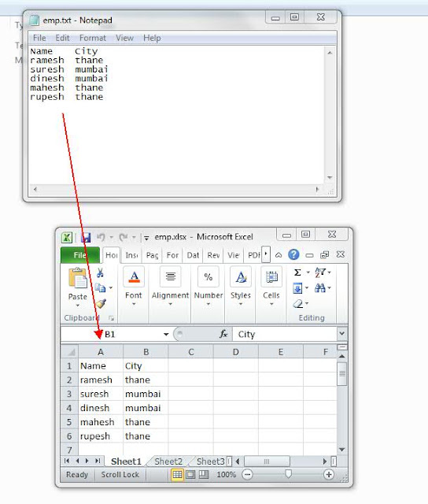Open the Customize Quick Access Toolbar dropdown
Image resolution: width=428 pixels, height=504 pixels.
[x=146, y=238]
